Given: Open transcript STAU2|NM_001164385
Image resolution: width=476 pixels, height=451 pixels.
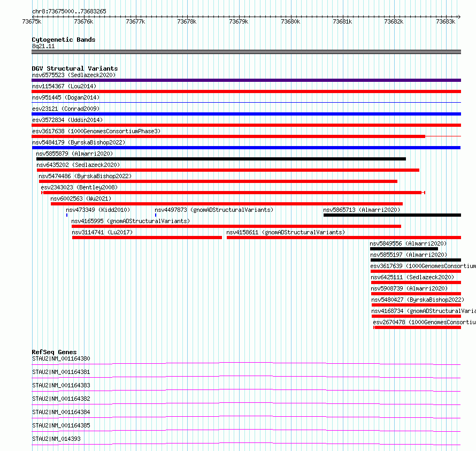Looking at the screenshot, I should coord(61,425).
